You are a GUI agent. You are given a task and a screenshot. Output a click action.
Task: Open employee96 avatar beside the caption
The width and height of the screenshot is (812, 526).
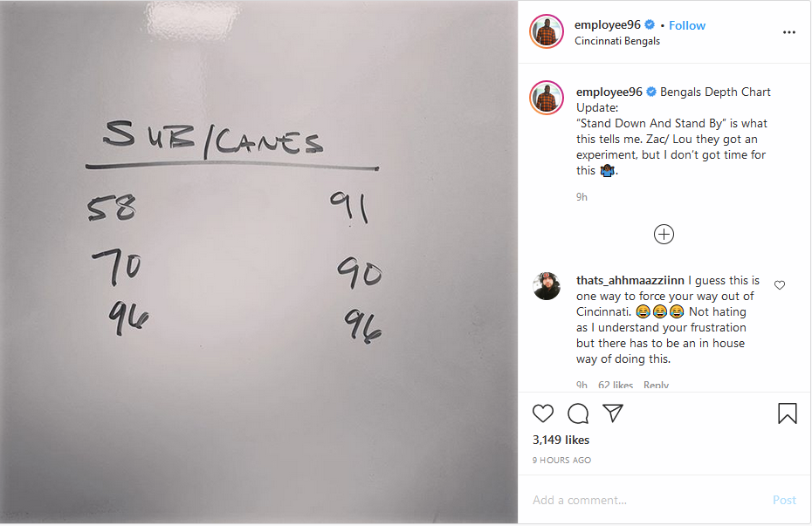point(547,98)
